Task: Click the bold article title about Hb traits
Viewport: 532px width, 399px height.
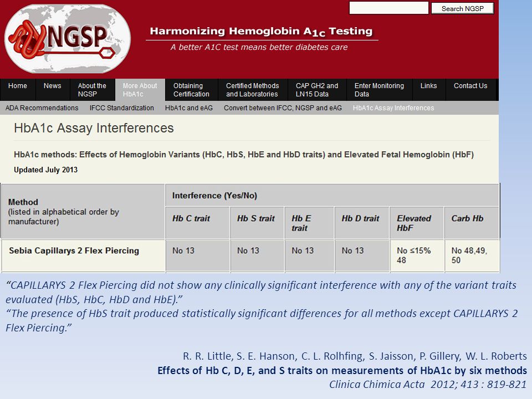Action: pyautogui.click(x=342, y=370)
